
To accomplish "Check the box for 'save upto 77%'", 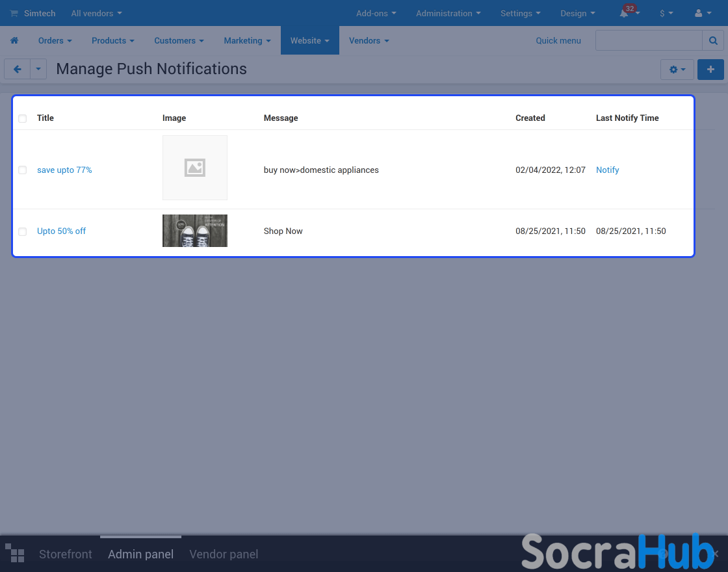I will pyautogui.click(x=23, y=170).
